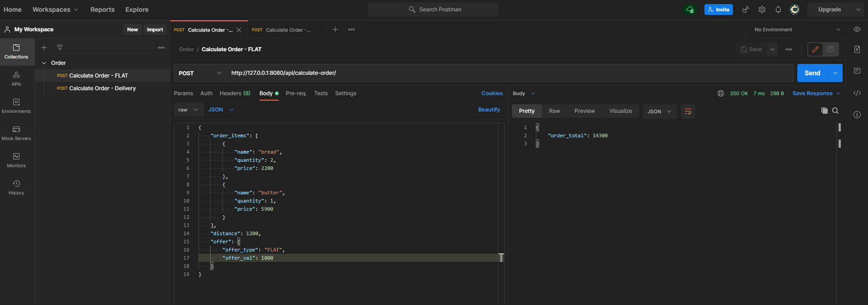Open the settings gear icon
The image size is (868, 305).
[762, 10]
